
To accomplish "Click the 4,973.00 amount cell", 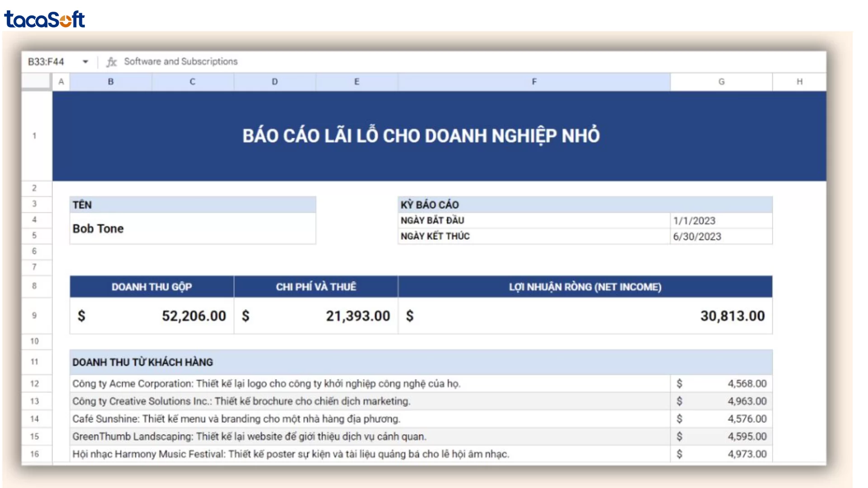I will 746,454.
